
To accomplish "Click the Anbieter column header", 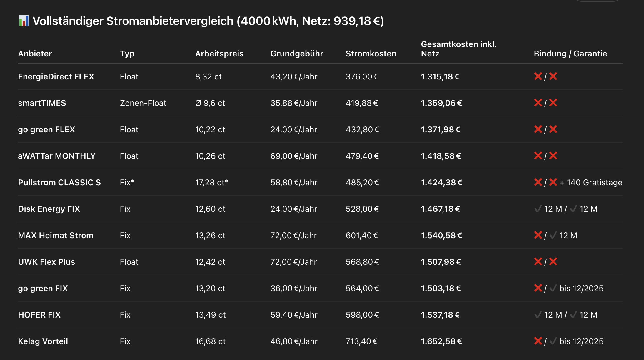I will coord(35,54).
